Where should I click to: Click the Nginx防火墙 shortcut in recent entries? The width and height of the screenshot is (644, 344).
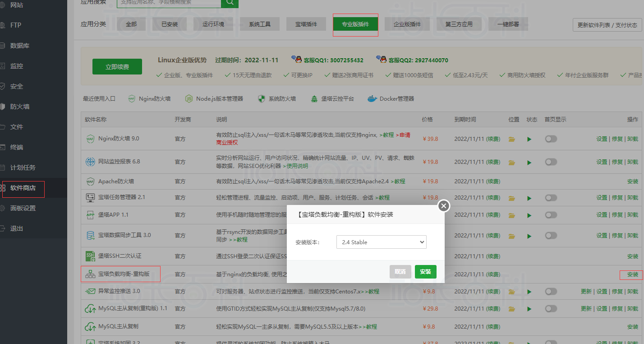point(149,98)
